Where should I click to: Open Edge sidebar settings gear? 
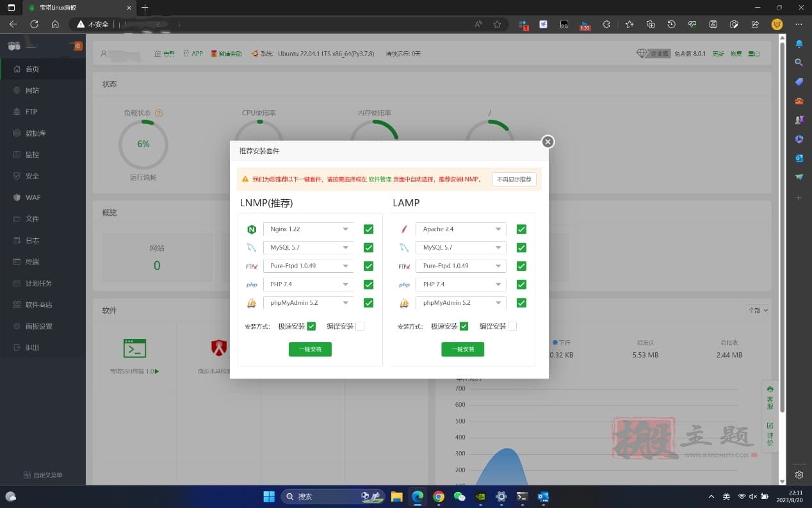click(799, 475)
